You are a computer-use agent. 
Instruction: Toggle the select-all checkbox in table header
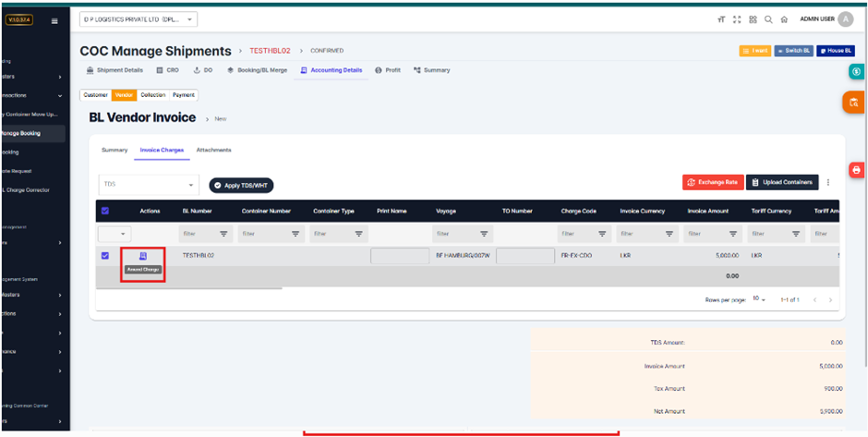point(104,211)
